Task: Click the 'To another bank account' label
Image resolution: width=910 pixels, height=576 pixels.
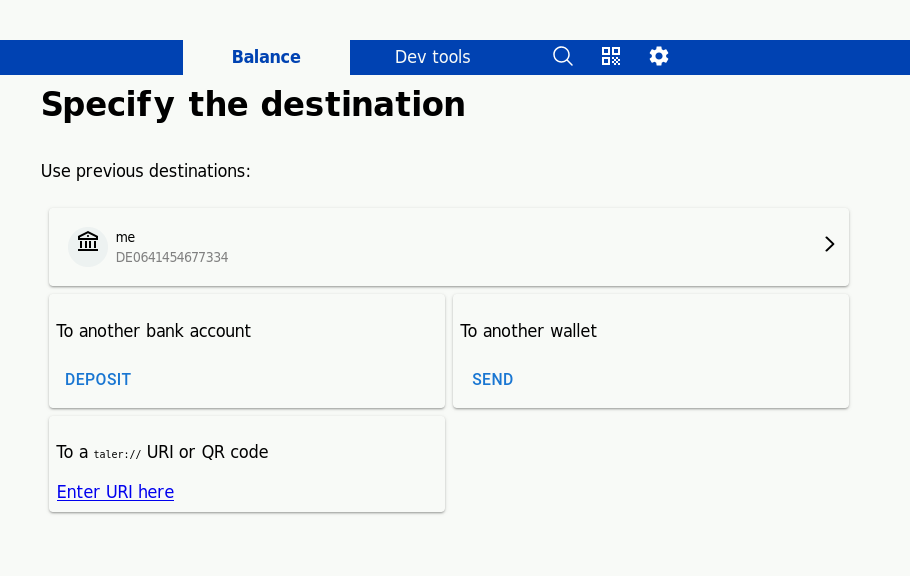Action: pos(153,331)
